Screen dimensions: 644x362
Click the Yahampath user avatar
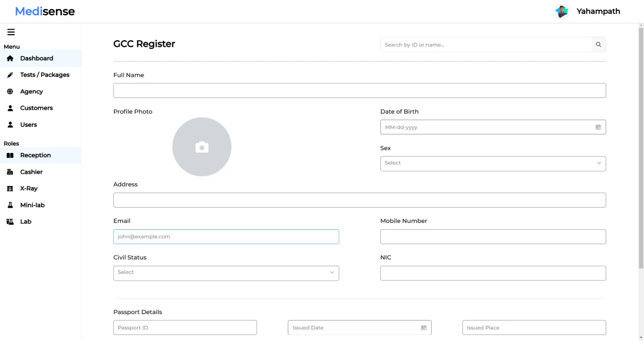[562, 11]
